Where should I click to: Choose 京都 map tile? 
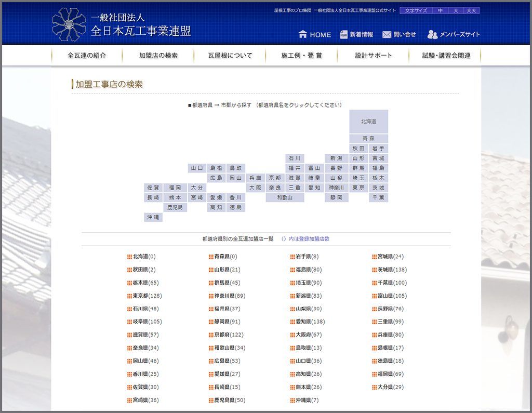pos(275,178)
